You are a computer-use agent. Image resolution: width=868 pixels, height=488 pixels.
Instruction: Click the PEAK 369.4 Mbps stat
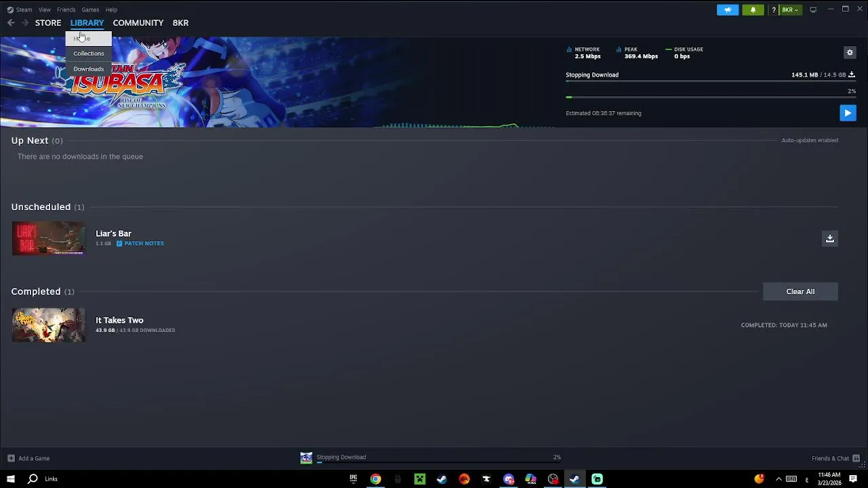637,53
